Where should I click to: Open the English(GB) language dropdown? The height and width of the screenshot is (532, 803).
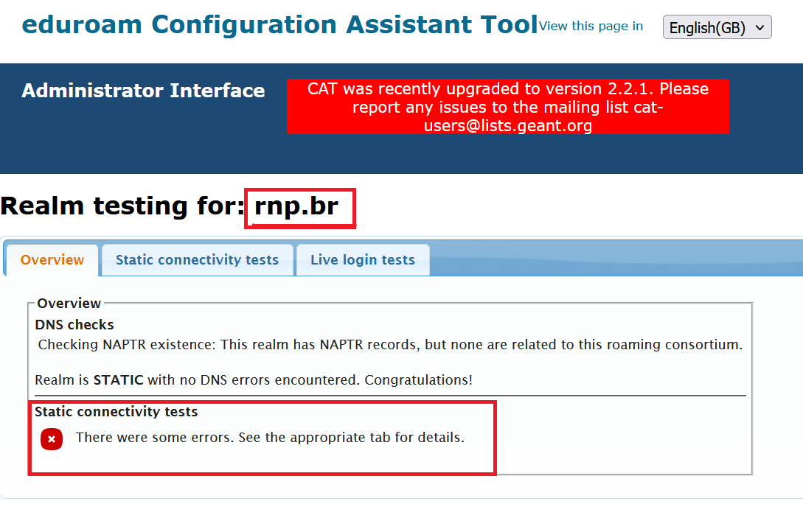[x=717, y=28]
